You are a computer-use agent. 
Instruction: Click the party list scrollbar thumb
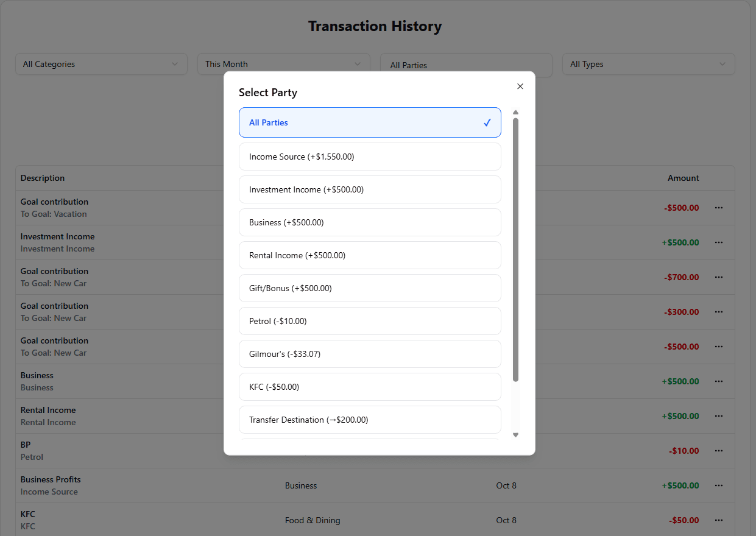pyautogui.click(x=515, y=250)
